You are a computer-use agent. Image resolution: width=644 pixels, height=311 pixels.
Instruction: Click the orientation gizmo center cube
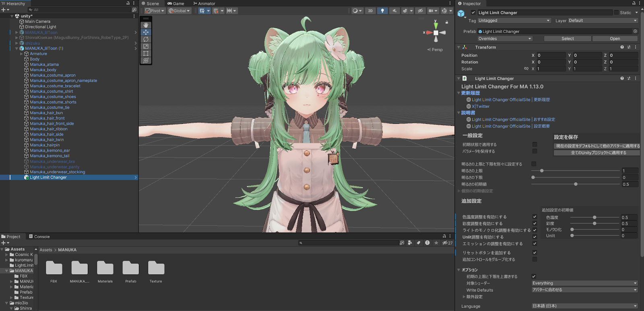pyautogui.click(x=436, y=33)
